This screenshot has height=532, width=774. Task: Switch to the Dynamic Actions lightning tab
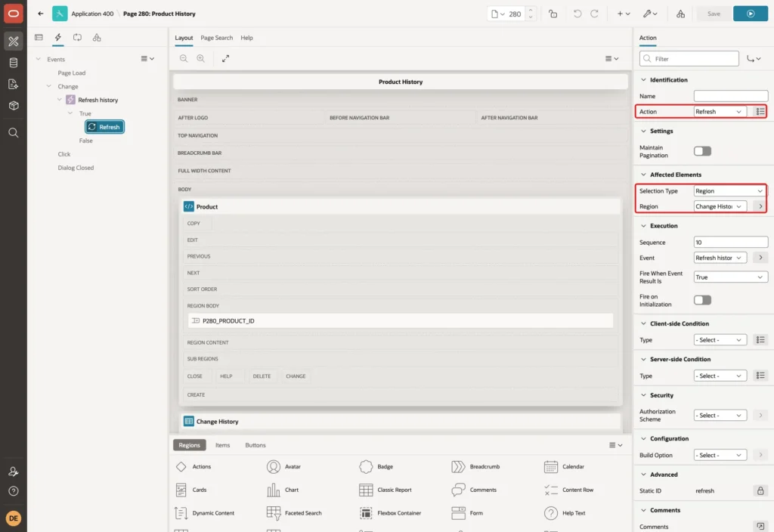click(57, 38)
